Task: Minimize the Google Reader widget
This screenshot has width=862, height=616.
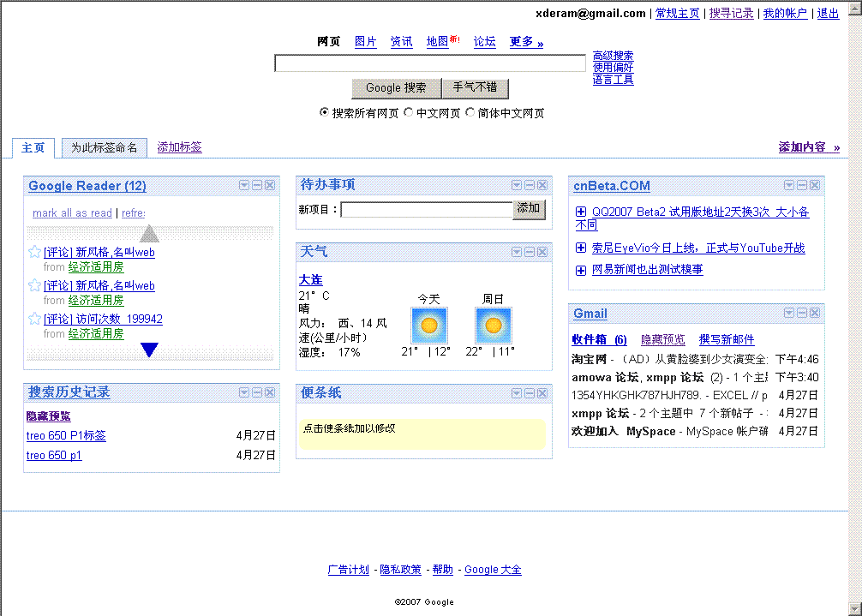Action: pyautogui.click(x=257, y=186)
